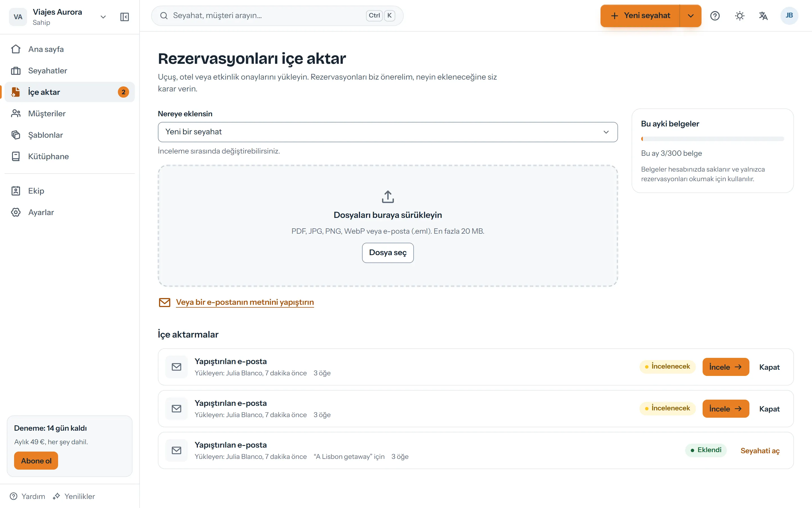
Task: Open Ayarlar settings page
Action: [x=69, y=212]
